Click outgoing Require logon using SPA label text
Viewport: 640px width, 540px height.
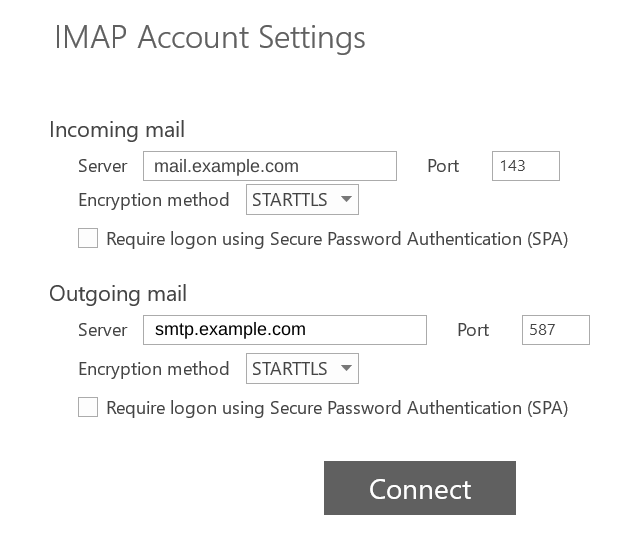coord(337,408)
